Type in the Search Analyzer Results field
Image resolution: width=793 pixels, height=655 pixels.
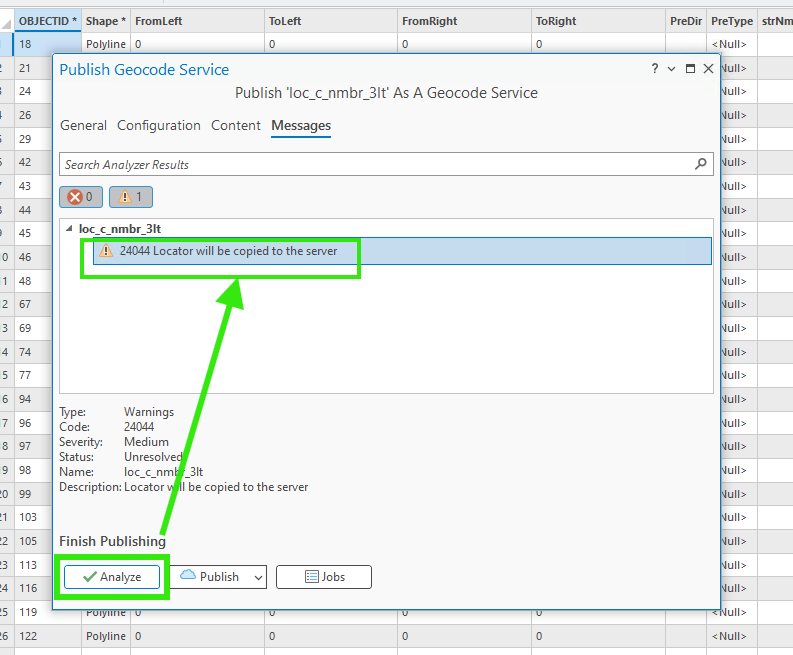[x=375, y=164]
